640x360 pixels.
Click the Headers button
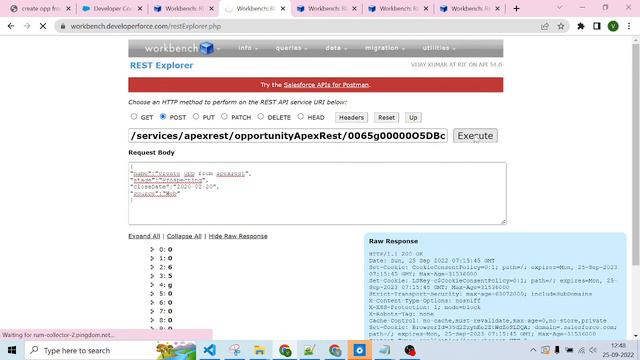(351, 118)
